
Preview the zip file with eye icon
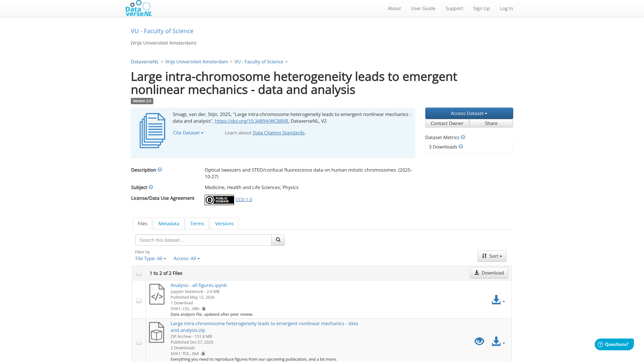point(479,341)
